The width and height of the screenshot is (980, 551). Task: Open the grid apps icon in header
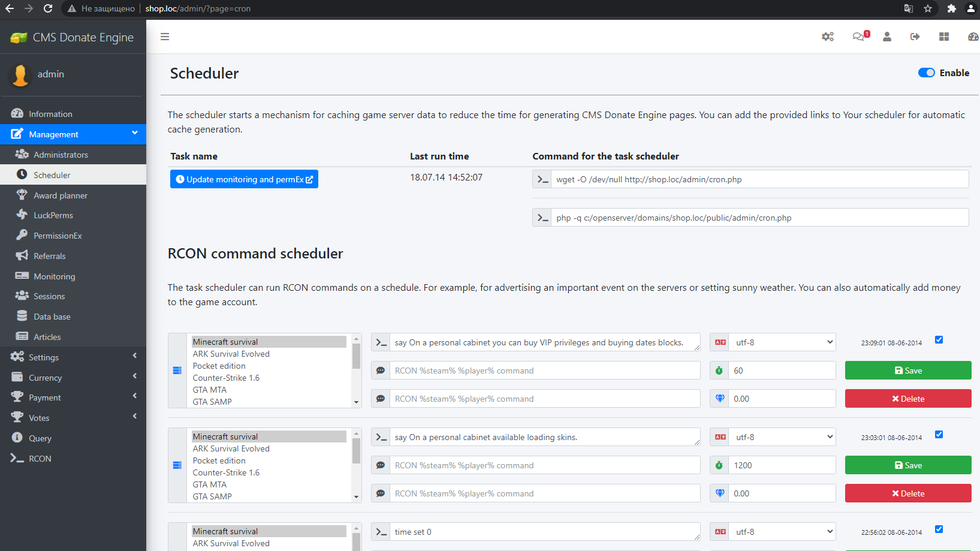tap(944, 37)
